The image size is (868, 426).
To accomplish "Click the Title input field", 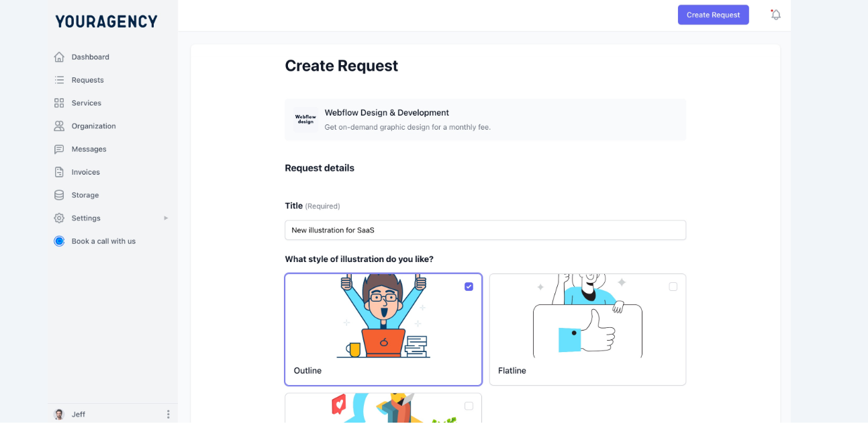I will click(x=485, y=230).
